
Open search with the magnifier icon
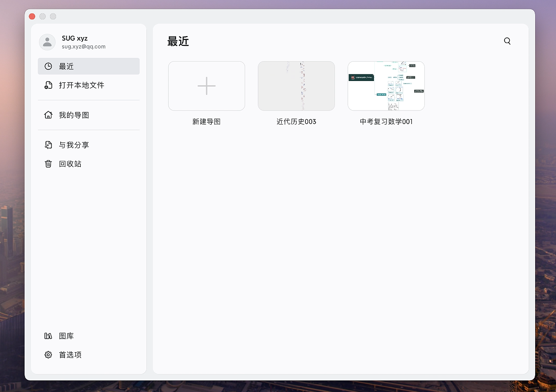(507, 41)
